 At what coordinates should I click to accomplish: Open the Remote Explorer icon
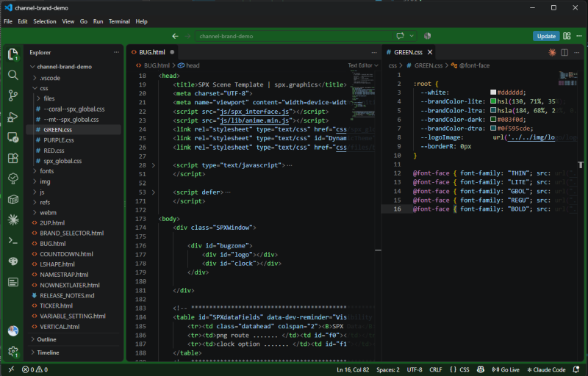point(12,137)
